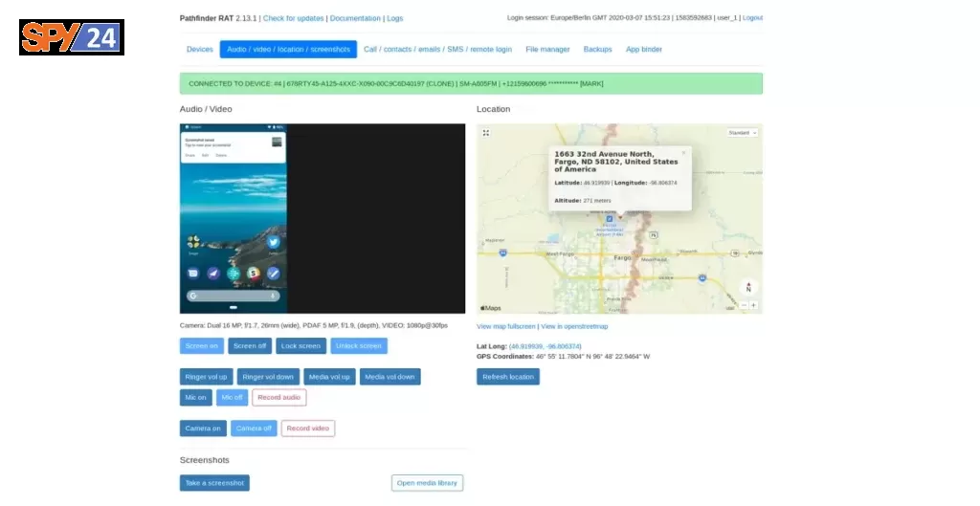This screenshot has height=506, width=980.
Task: Open the Documentation link
Action: click(355, 19)
